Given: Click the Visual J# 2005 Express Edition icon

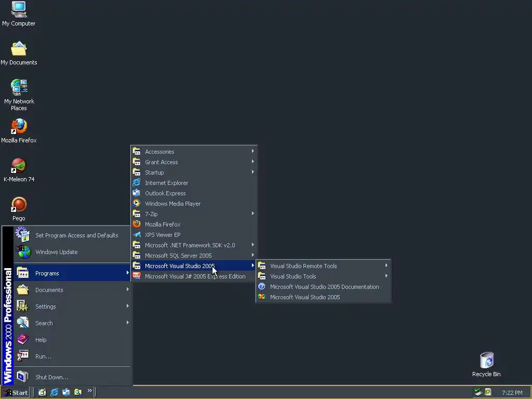Looking at the screenshot, I should 137,276.
